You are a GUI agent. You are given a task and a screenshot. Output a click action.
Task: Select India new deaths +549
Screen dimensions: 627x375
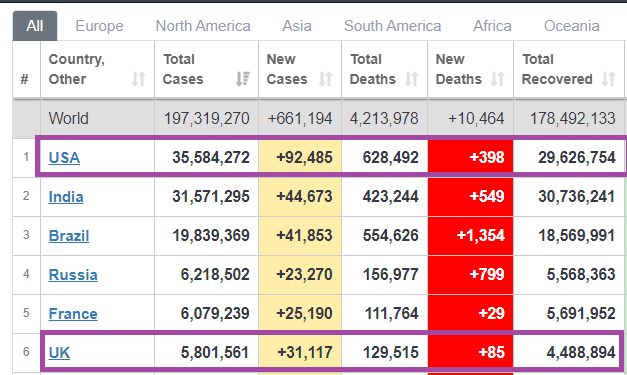487,197
